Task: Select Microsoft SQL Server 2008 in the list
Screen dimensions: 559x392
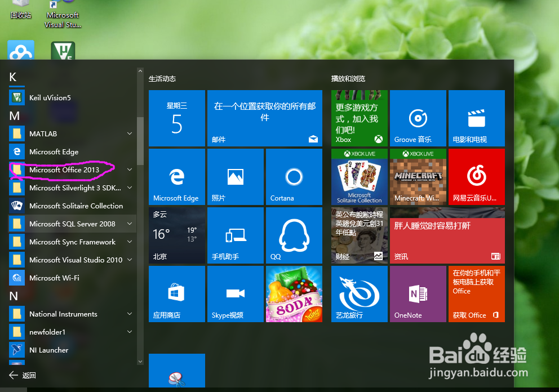Action: click(x=68, y=224)
